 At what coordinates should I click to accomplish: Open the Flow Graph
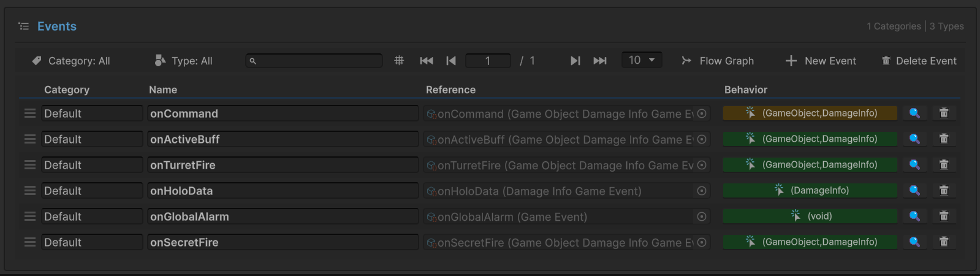tap(718, 61)
